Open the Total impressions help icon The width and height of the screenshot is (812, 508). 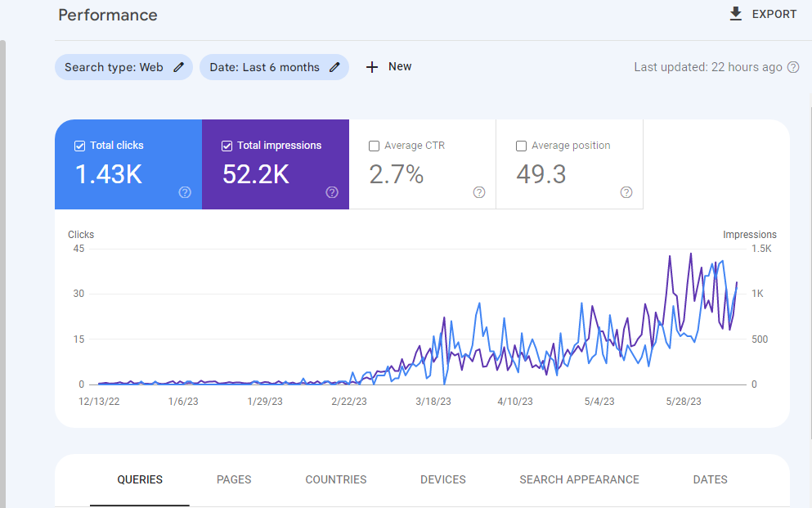pyautogui.click(x=332, y=192)
